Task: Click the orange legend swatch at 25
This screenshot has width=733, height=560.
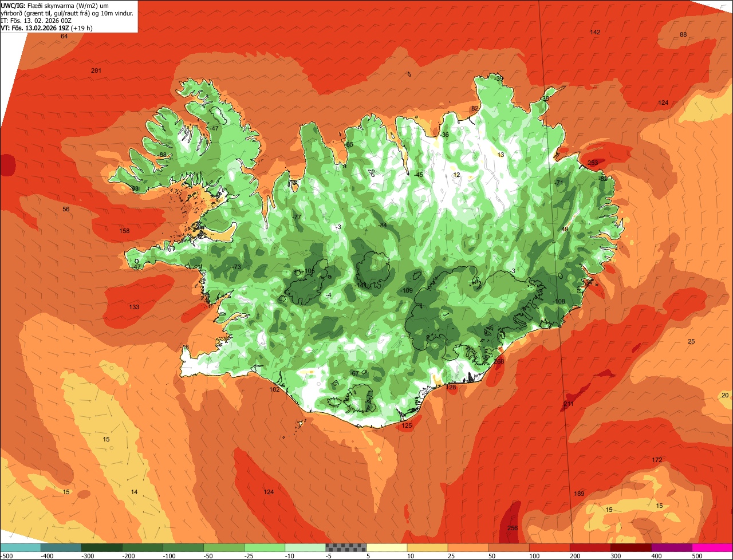Action: pos(468,547)
